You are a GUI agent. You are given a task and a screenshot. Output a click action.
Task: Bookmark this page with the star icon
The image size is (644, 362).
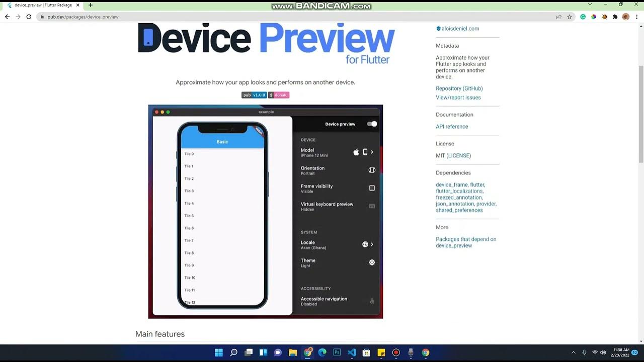[570, 17]
